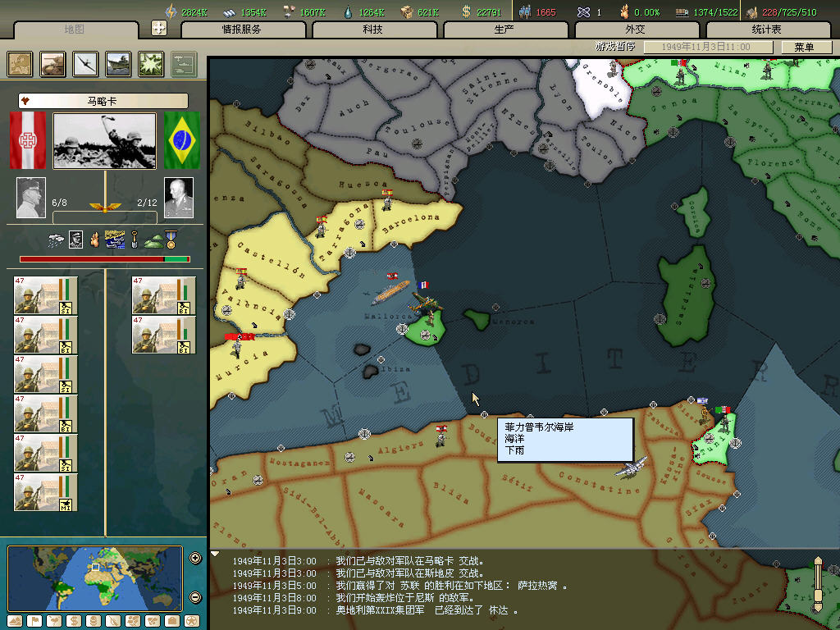Click the rain weather combat modifier icon

click(56, 240)
